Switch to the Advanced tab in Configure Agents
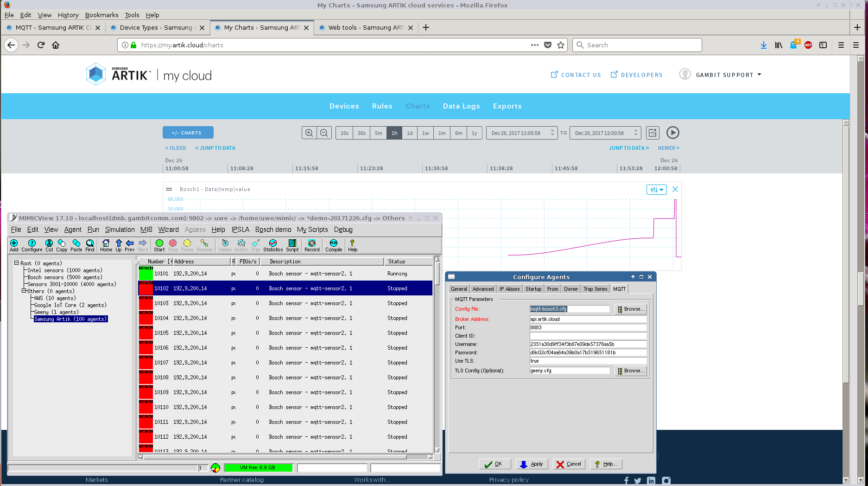Viewport: 868px width, 486px height. (483, 289)
